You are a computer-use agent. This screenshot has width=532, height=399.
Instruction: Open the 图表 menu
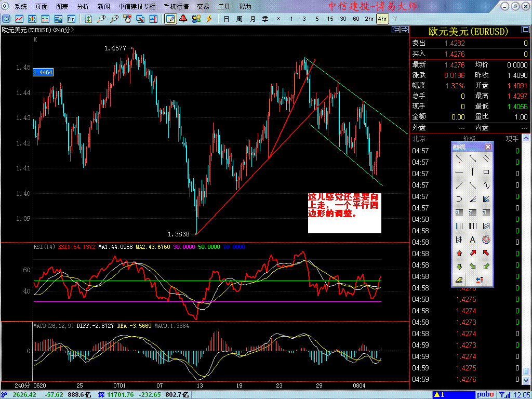point(62,6)
